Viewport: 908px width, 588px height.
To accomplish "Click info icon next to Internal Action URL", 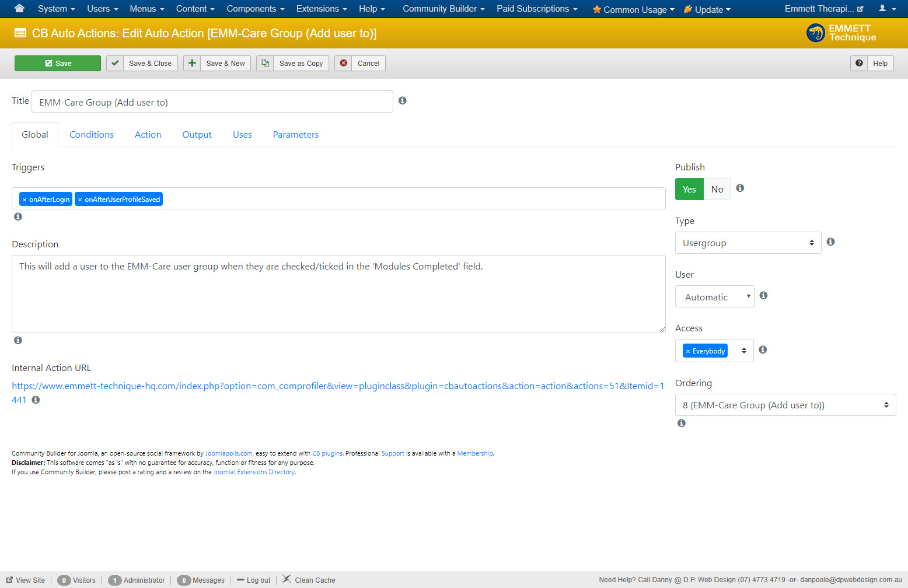I will point(36,400).
